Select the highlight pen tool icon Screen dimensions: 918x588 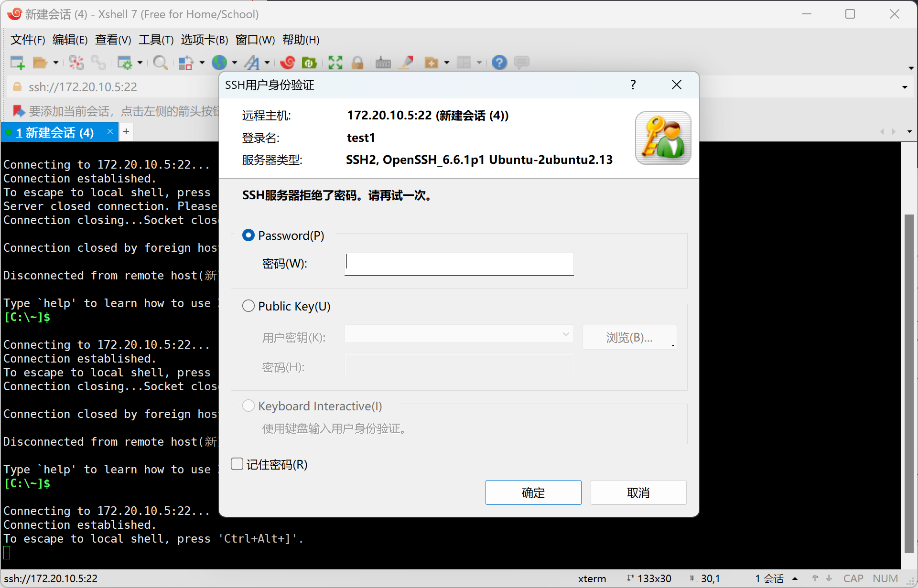click(x=406, y=63)
